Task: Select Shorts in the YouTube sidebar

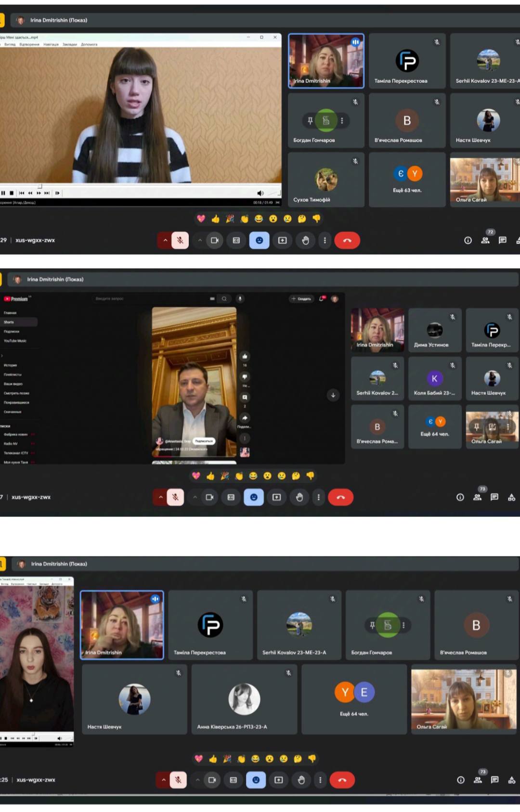Action: (9, 322)
